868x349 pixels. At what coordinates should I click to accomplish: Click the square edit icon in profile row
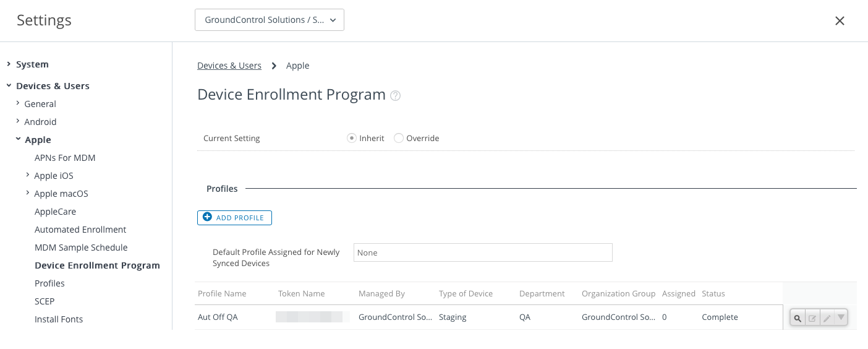812,318
